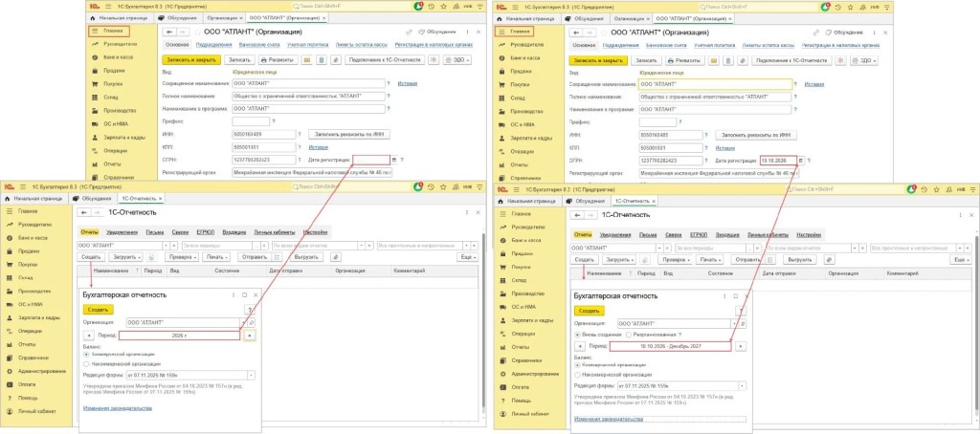980x434 pixels.
Task: Open Зарплата и кадры in right organization window sidebar
Action: [x=531, y=138]
